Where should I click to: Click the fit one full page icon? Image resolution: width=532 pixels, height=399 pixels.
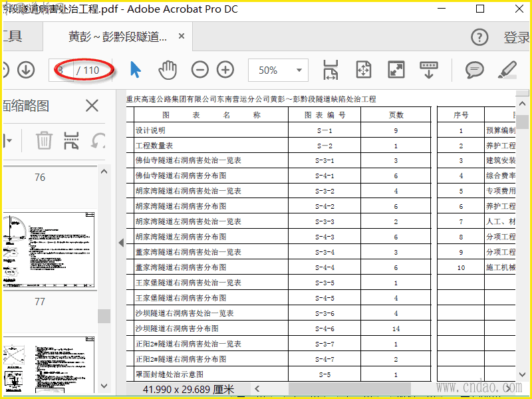coord(363,70)
